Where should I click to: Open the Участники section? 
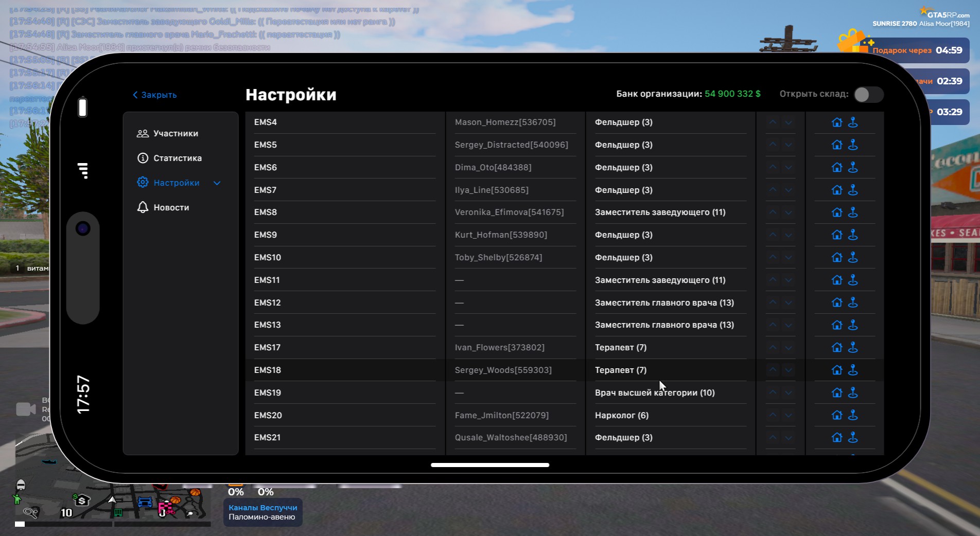(175, 134)
